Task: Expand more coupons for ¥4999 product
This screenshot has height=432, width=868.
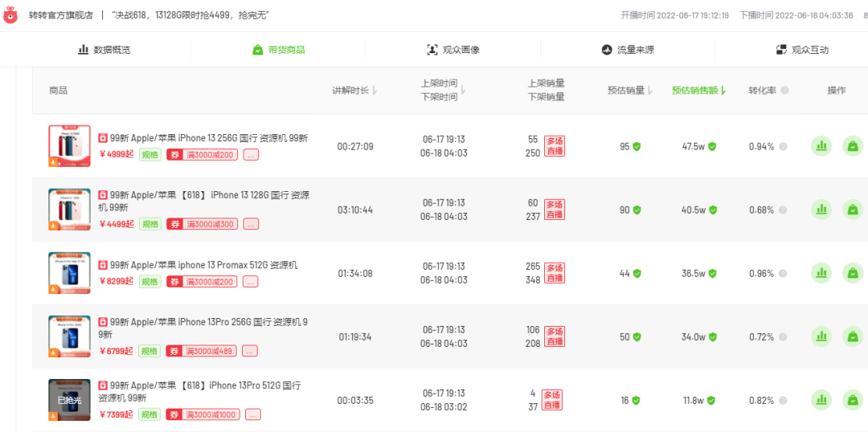Action: [251, 155]
